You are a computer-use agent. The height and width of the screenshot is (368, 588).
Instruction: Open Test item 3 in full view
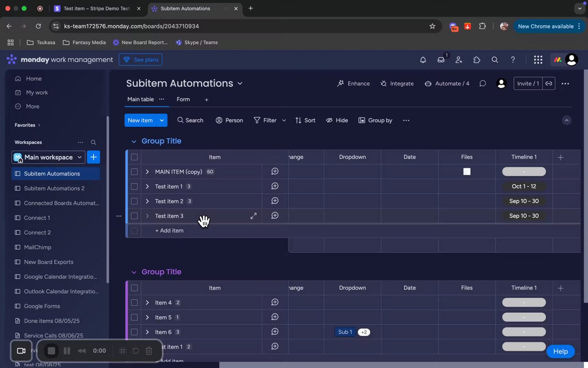(x=253, y=216)
